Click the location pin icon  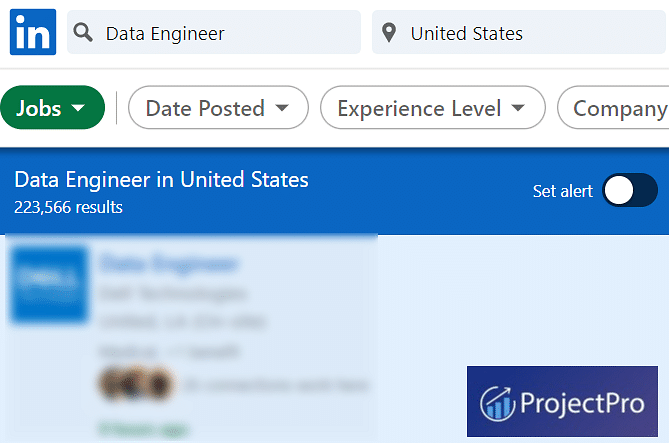[389, 33]
